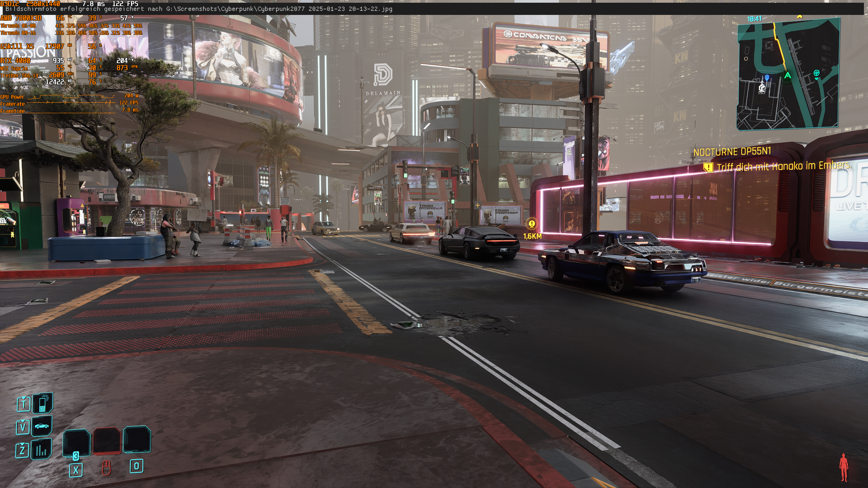Select the quick slot with count 3
Image resolution: width=868 pixels, height=488 pixels.
(77, 442)
